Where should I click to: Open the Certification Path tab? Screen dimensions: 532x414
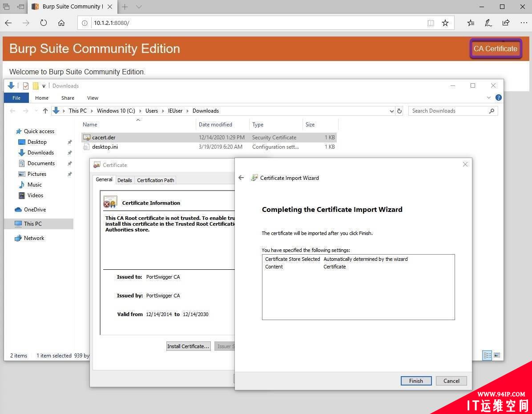[155, 180]
